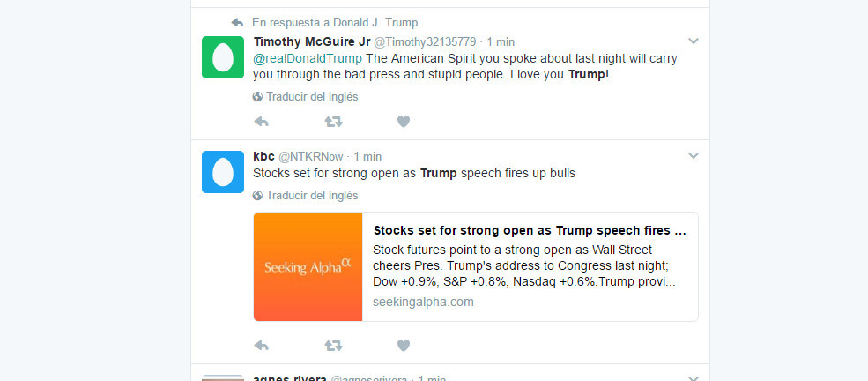Viewport: 868px width, 381px height.
Task: Open the Timothy McGuire Jr profile name
Action: click(312, 41)
